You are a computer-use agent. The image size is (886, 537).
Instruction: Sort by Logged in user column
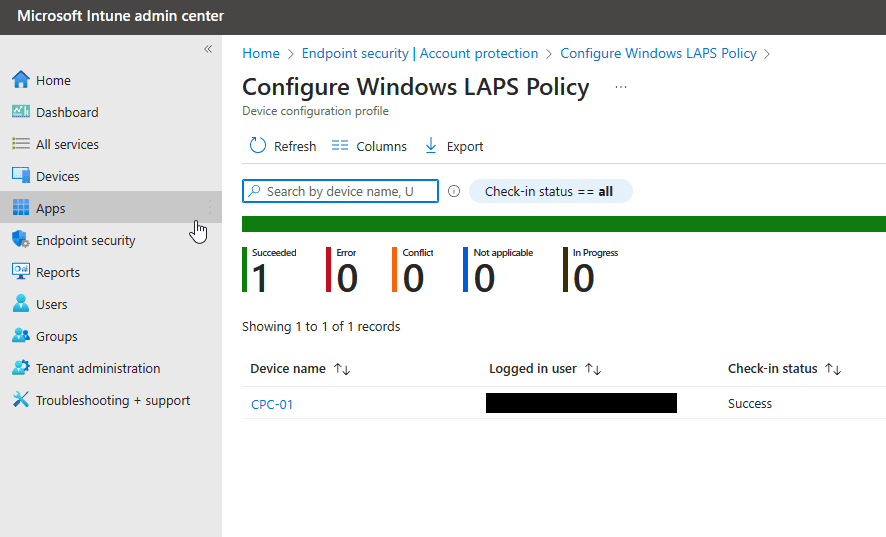click(x=593, y=369)
